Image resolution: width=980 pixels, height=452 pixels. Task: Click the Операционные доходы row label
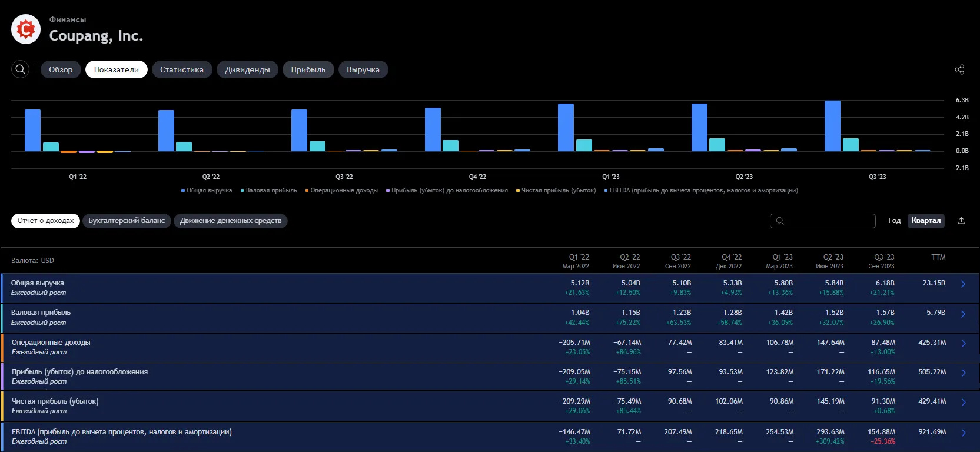tap(51, 342)
